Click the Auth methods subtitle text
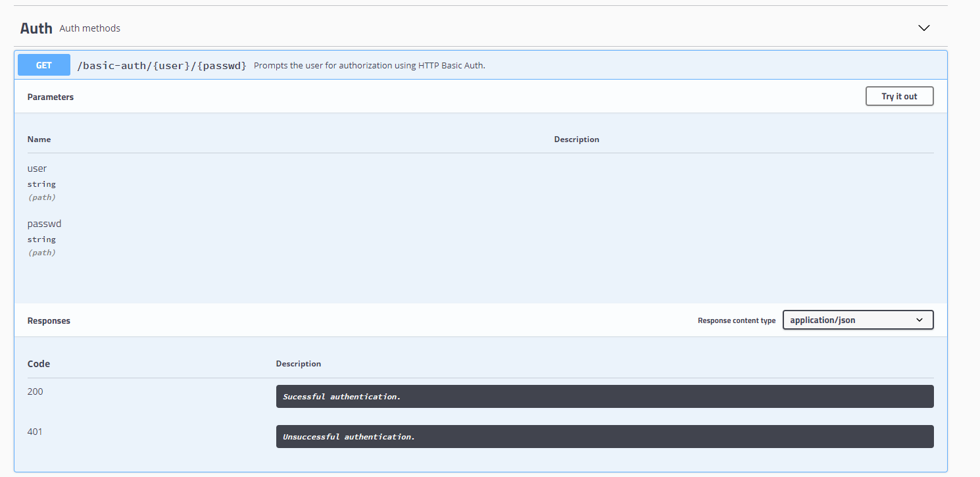The height and width of the screenshot is (477, 980). (89, 28)
